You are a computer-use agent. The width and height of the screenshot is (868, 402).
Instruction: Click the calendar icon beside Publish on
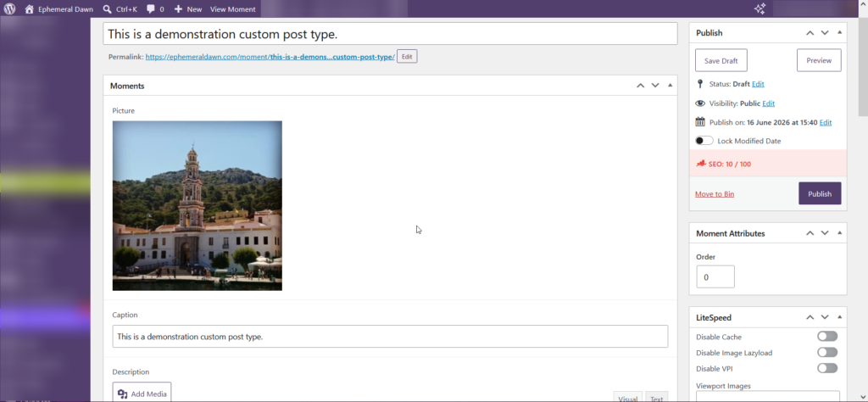[x=700, y=122]
